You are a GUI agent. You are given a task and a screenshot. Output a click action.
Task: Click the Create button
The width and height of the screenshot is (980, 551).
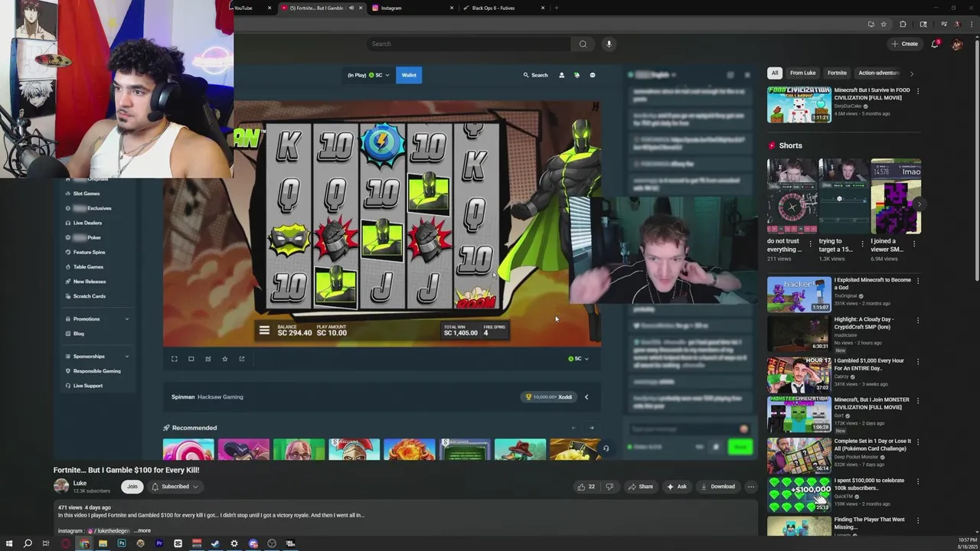[904, 44]
